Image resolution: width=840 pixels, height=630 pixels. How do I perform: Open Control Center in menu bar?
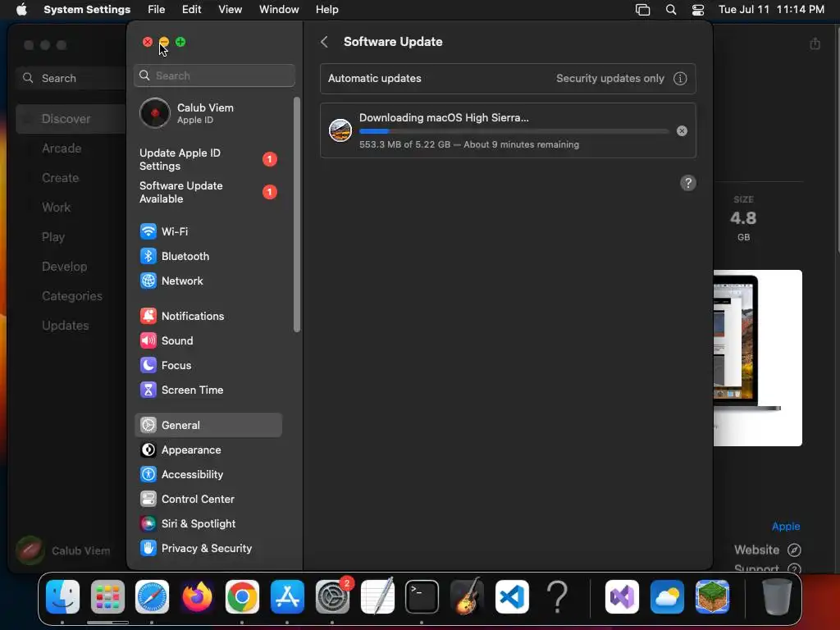tap(698, 10)
